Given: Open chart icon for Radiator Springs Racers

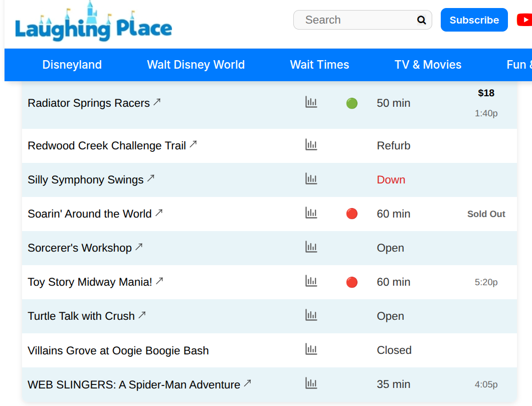Looking at the screenshot, I should pos(311,102).
